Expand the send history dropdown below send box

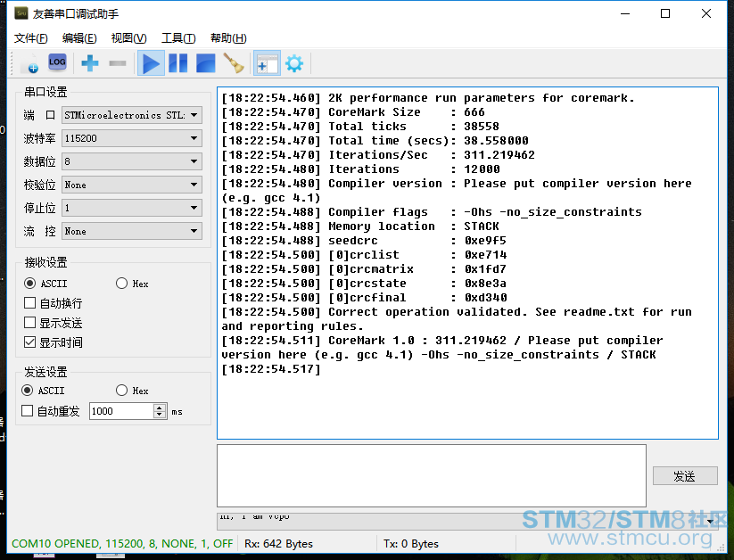710,521
